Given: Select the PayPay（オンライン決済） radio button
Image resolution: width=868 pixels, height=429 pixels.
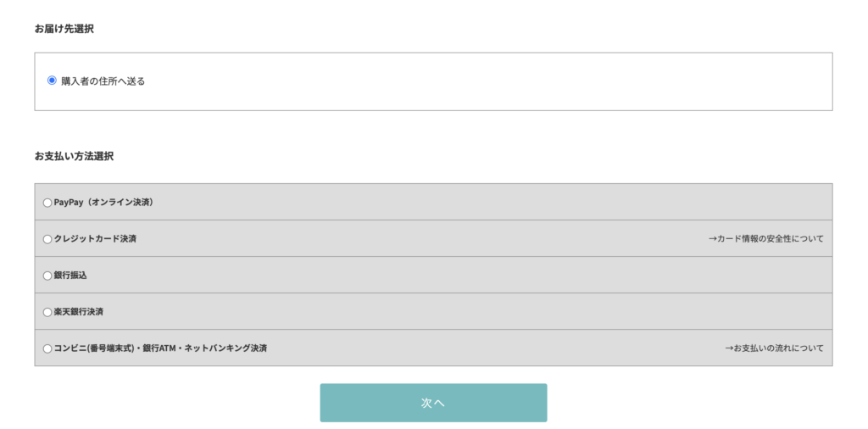Looking at the screenshot, I should pyautogui.click(x=47, y=203).
